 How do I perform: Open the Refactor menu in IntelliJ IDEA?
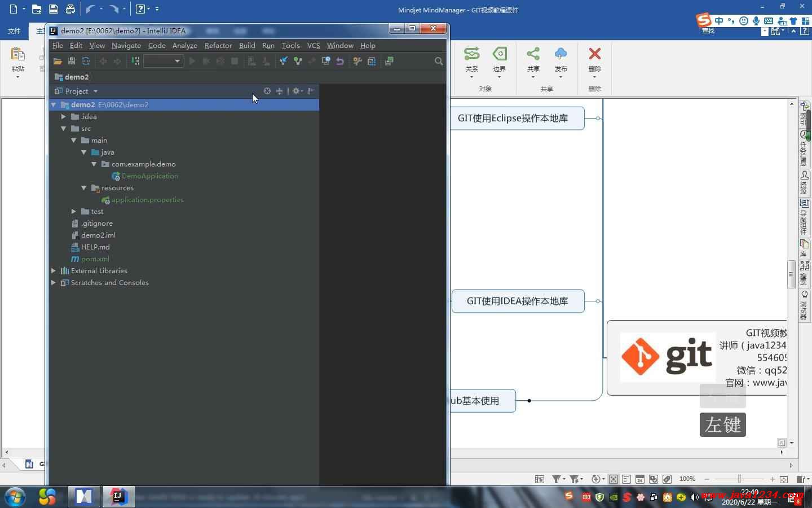point(218,46)
